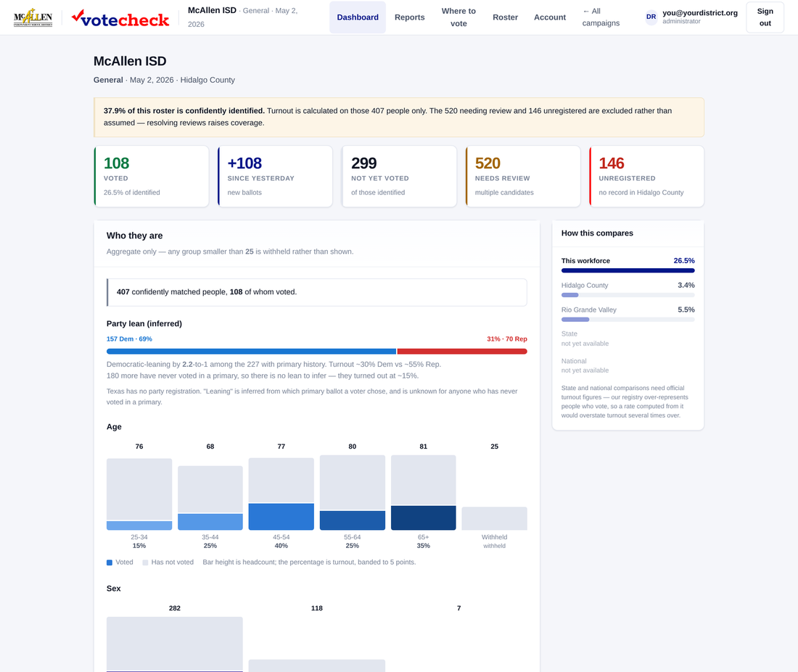
Task: Open the Roster tab
Action: 505,17
